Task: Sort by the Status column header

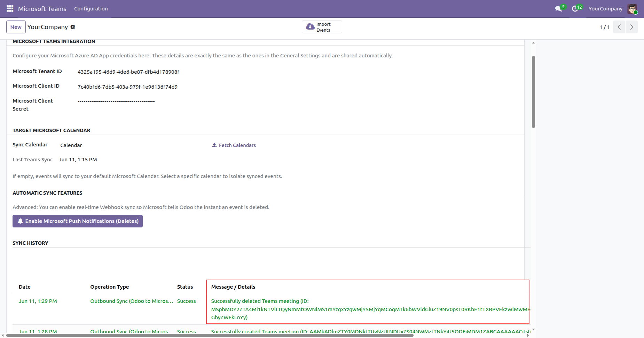Action: point(185,287)
